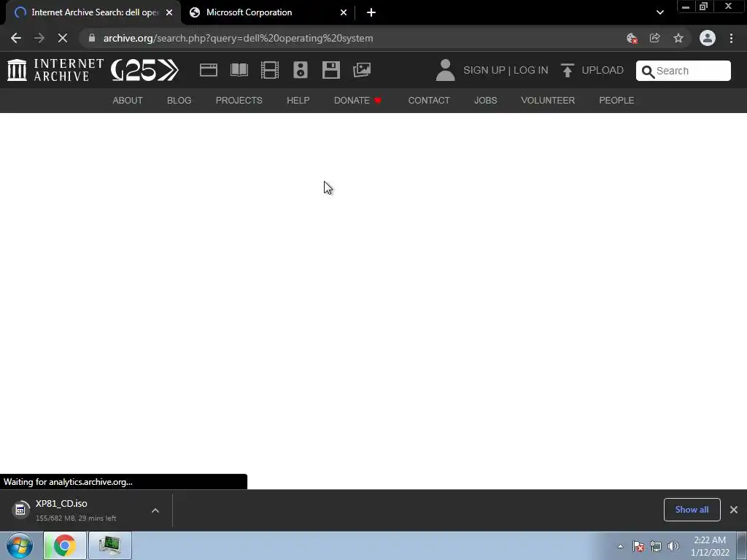Image resolution: width=747 pixels, height=560 pixels.
Task: Click the magnifier in search box
Action: (x=648, y=71)
